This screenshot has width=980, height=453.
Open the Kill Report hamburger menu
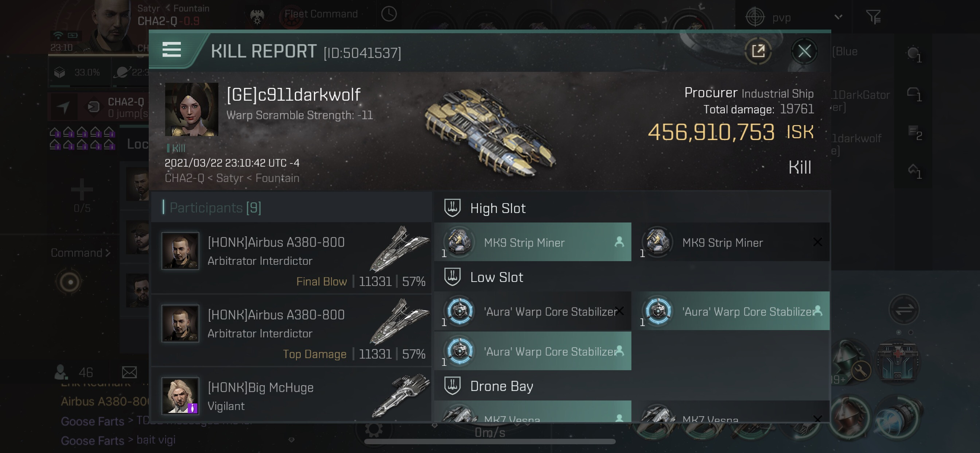click(171, 50)
